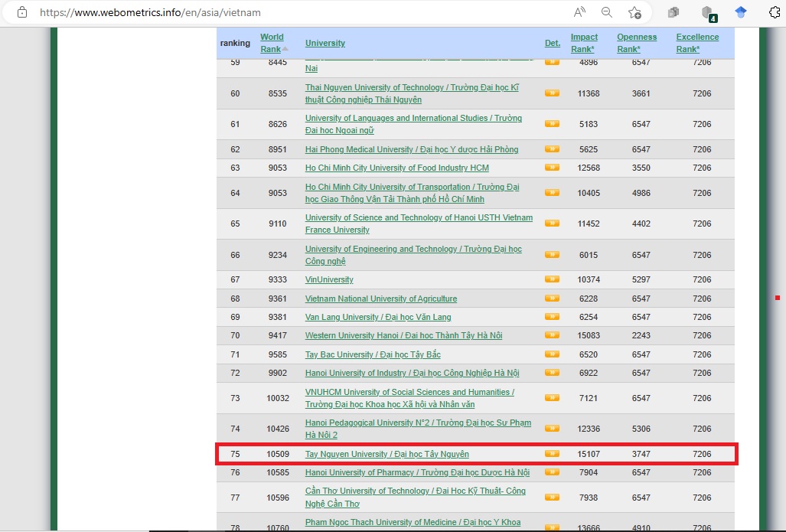Click details icon for University of Languages and International Studies
Image resolution: width=786 pixels, height=532 pixels.
[552, 124]
